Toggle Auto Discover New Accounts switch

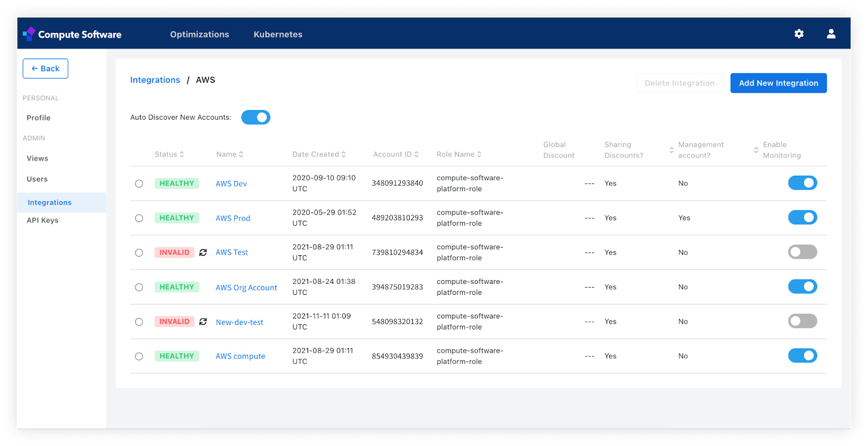256,117
